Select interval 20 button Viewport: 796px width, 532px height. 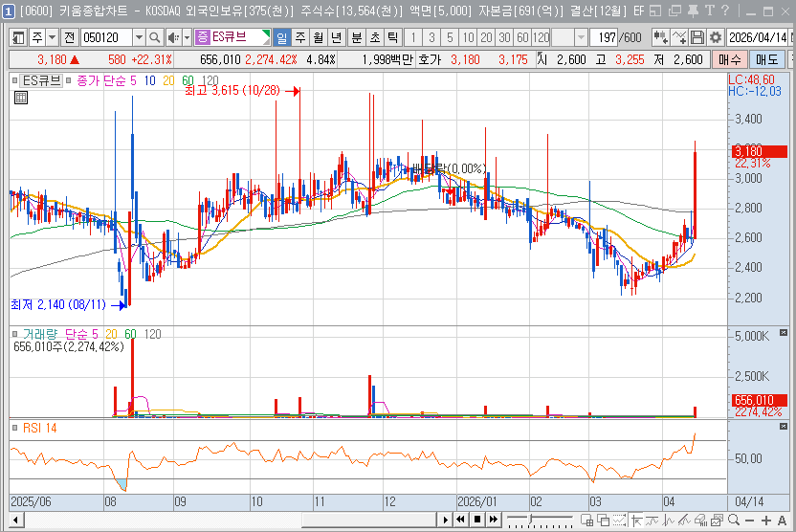(486, 37)
